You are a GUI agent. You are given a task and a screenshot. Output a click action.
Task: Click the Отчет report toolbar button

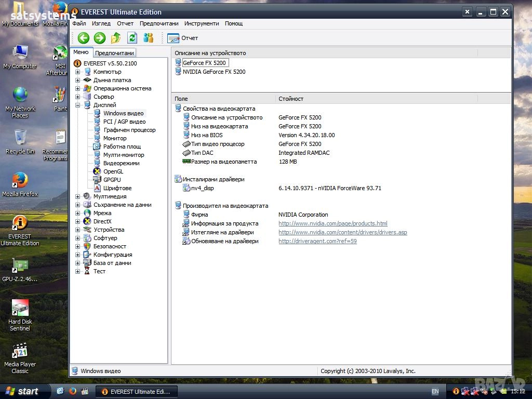coord(183,38)
